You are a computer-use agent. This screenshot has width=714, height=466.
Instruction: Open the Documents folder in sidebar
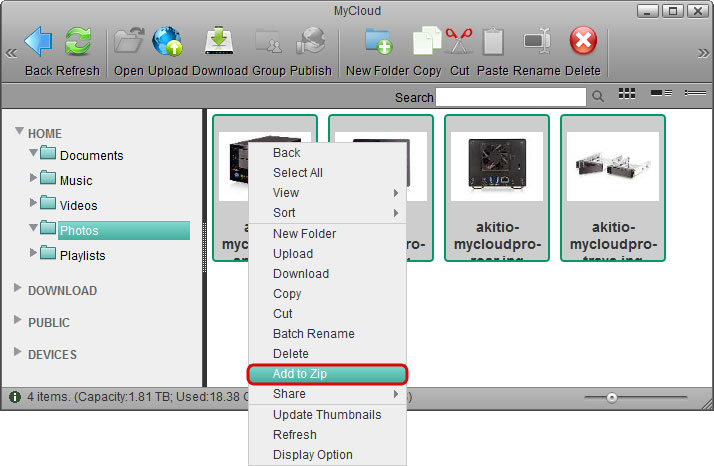(91, 156)
